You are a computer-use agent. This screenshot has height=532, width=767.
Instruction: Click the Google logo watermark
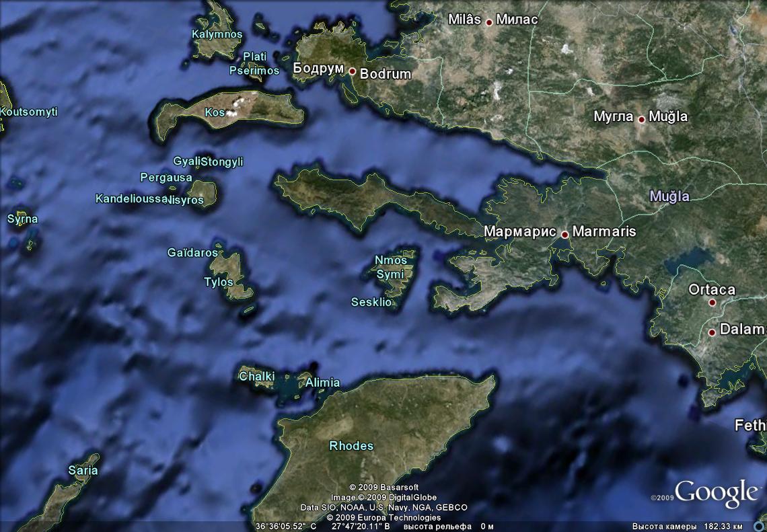click(x=716, y=493)
